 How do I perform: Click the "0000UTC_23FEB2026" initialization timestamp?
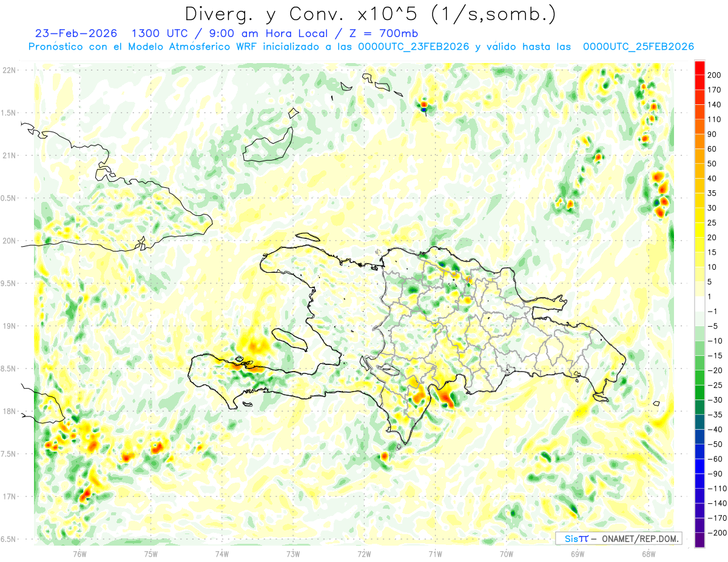click(414, 47)
